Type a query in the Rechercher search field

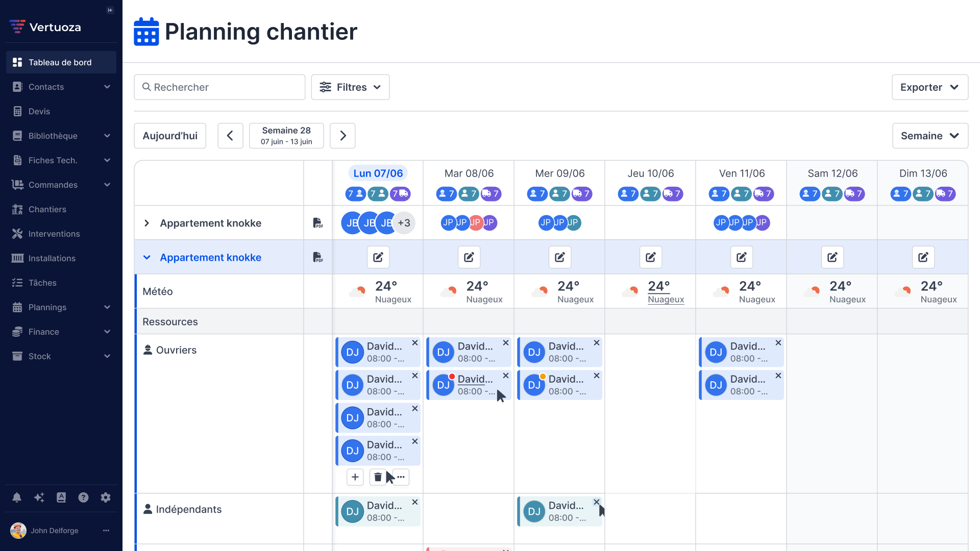[219, 87]
